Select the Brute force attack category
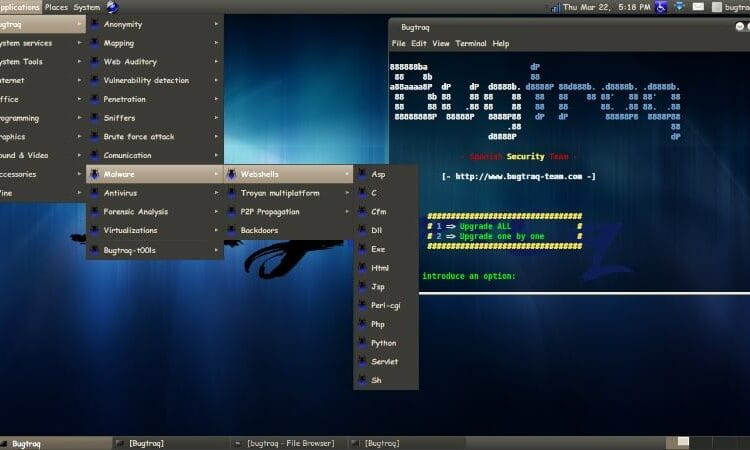The height and width of the screenshot is (450, 750). click(155, 137)
